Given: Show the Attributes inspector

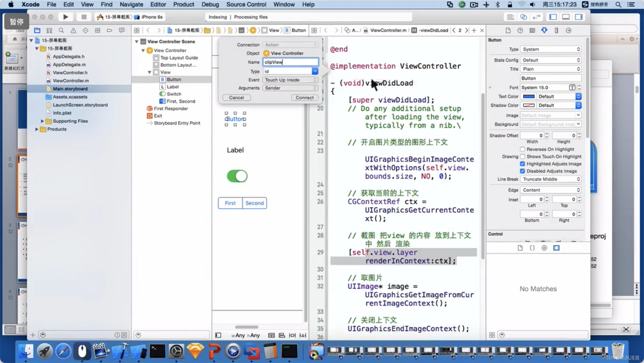Looking at the screenshot, I should 544,30.
